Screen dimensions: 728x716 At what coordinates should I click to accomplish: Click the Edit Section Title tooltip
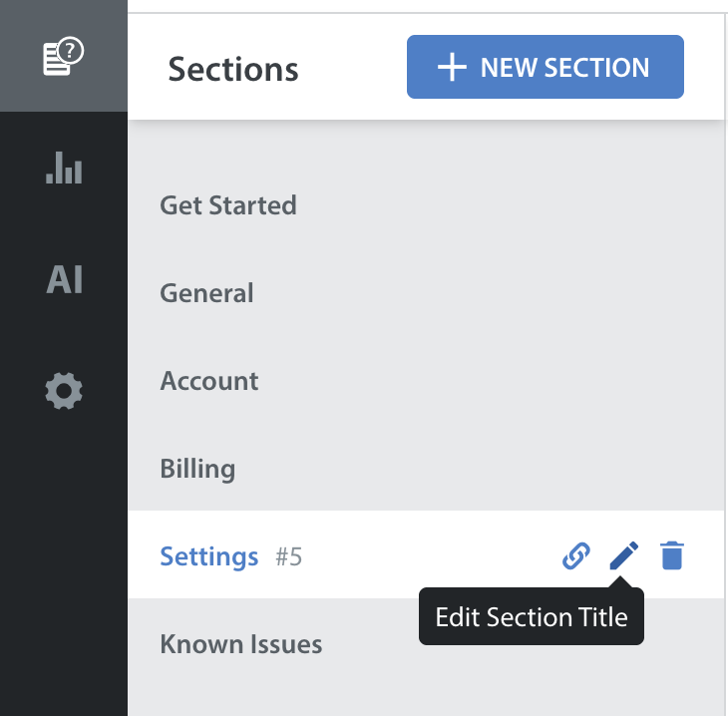click(532, 617)
